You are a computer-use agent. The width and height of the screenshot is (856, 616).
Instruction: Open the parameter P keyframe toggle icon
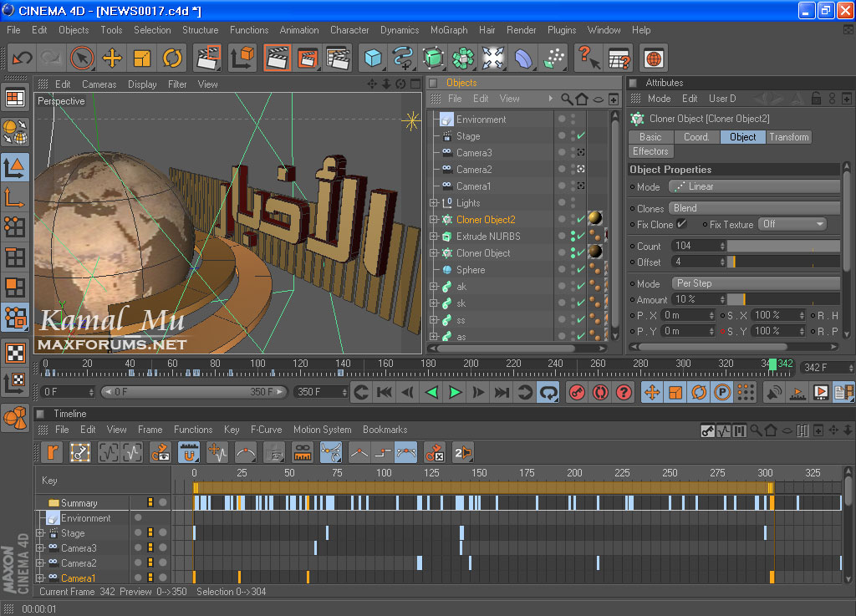point(722,392)
